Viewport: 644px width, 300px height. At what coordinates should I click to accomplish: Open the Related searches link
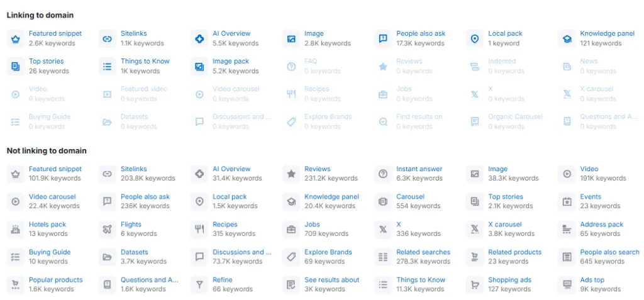pos(423,252)
